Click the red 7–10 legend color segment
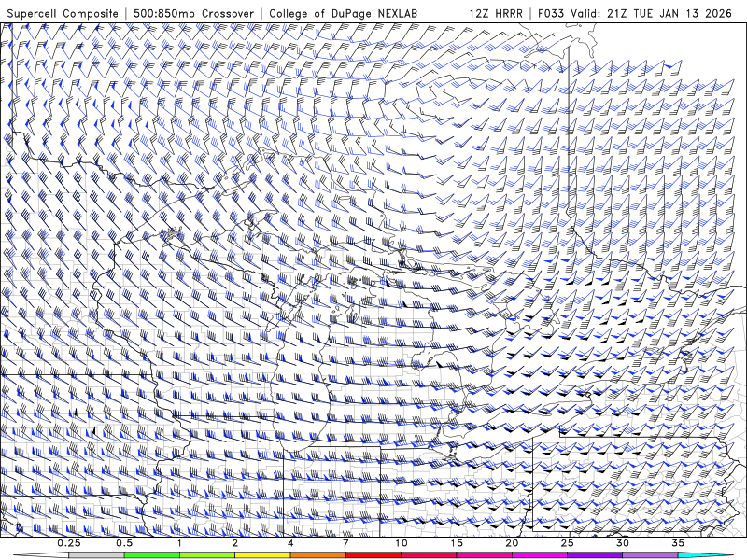This screenshot has width=747, height=560. 373,555
